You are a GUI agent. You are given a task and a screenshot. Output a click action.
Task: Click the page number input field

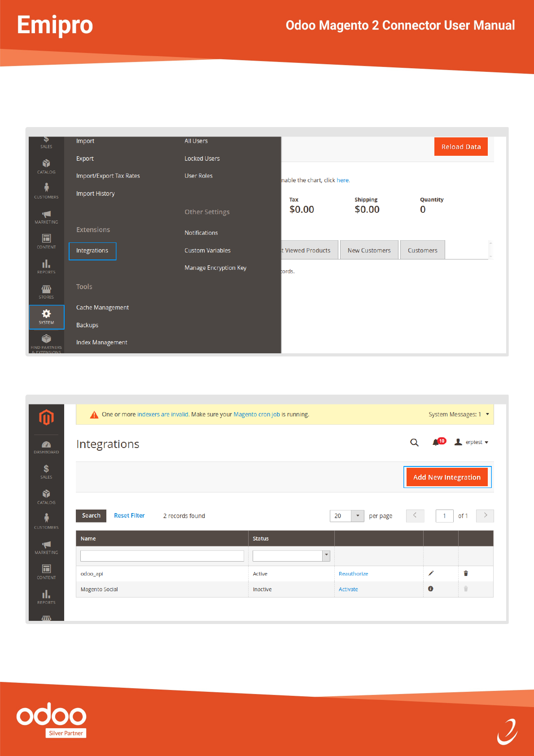(x=444, y=516)
